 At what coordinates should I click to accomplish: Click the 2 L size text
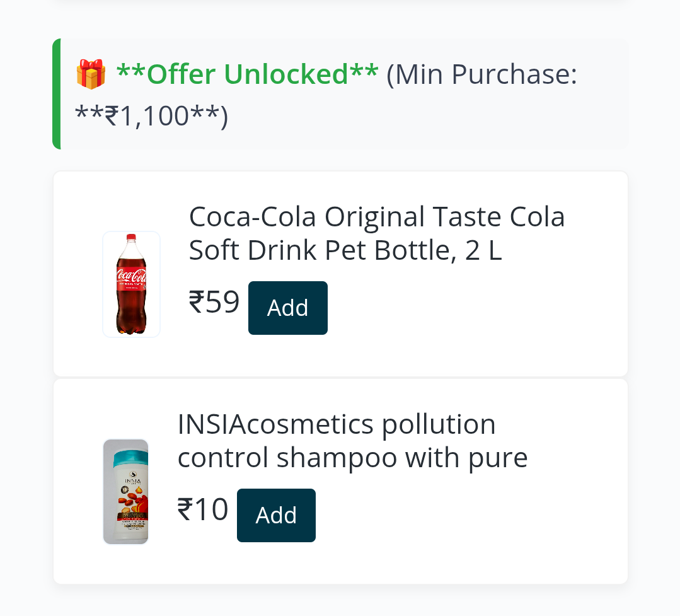pyautogui.click(x=483, y=251)
